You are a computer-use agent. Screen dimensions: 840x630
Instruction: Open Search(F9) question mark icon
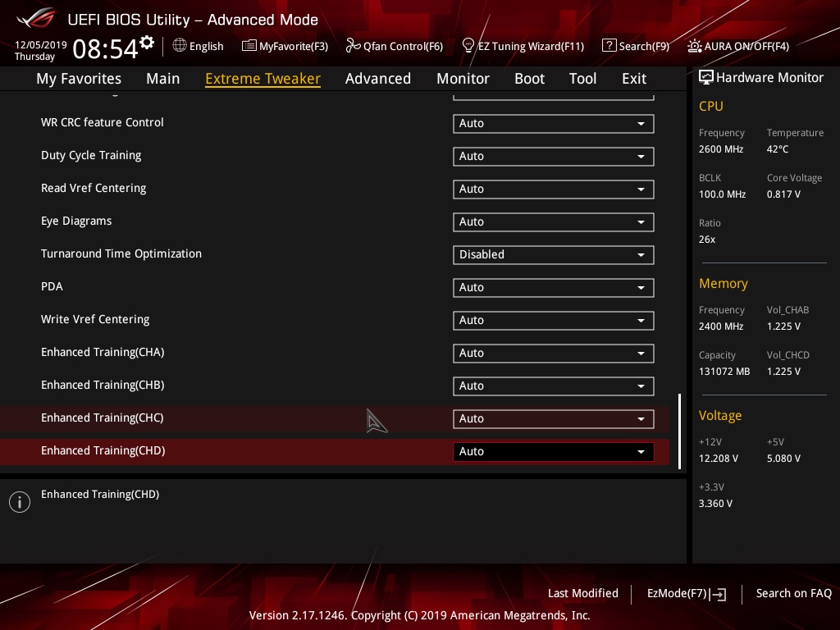[x=609, y=46]
